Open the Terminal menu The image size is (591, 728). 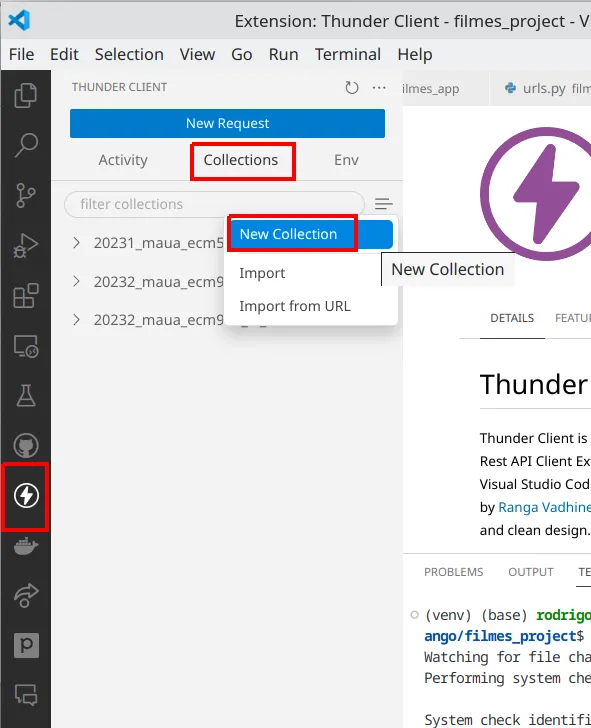[348, 54]
